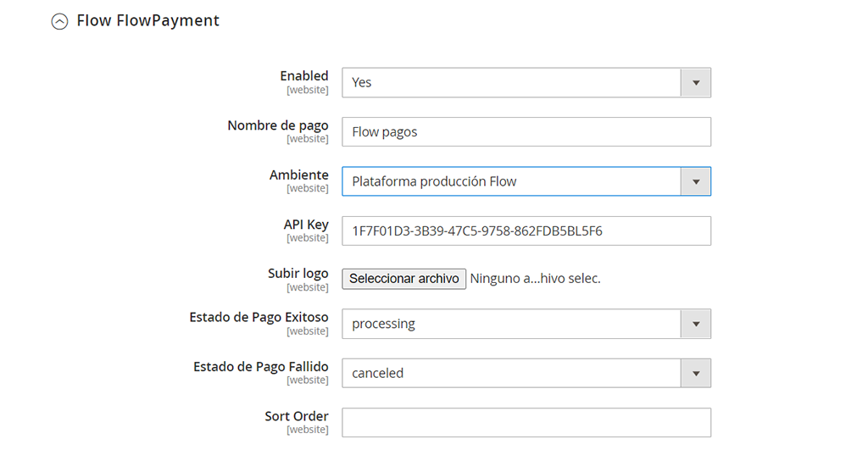Click the Flow FlowPayment section title
868x461 pixels.
pos(147,20)
